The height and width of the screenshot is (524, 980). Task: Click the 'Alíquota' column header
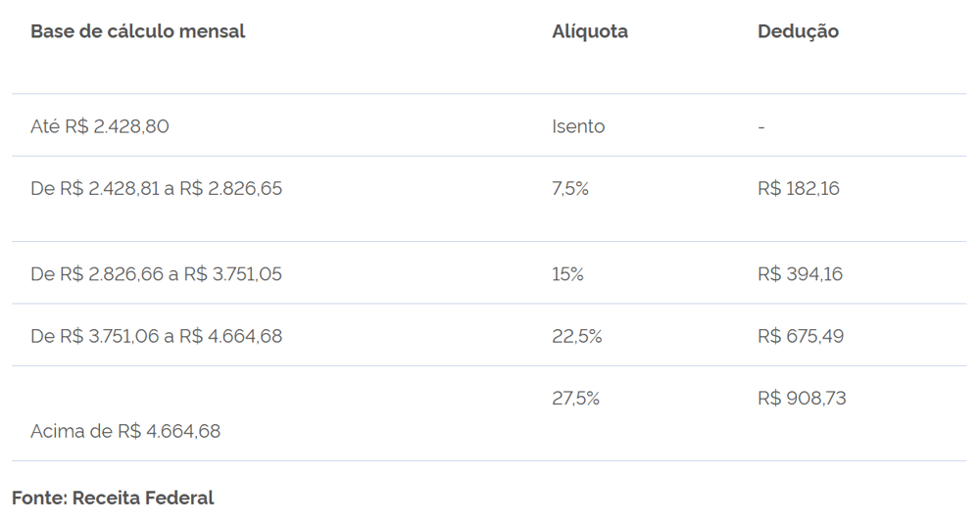589,31
